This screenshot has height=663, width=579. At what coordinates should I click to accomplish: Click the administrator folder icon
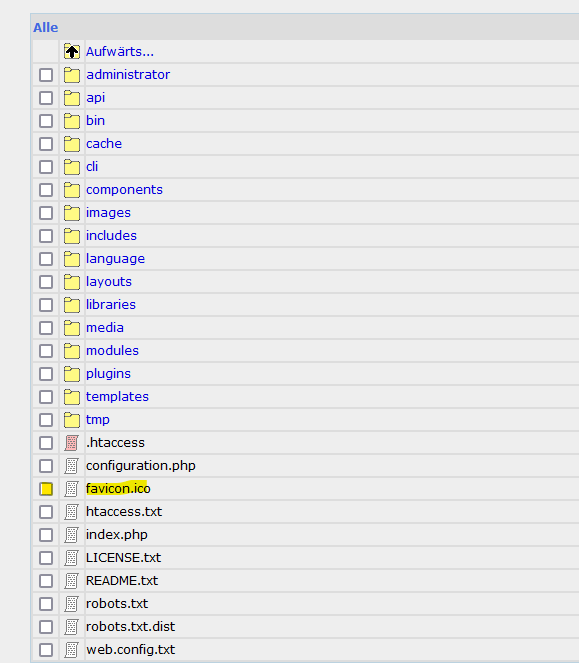[72, 75]
